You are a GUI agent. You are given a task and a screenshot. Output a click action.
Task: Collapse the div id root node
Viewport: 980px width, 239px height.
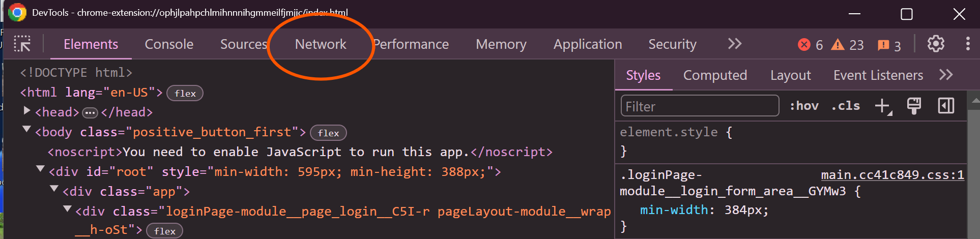tap(40, 169)
